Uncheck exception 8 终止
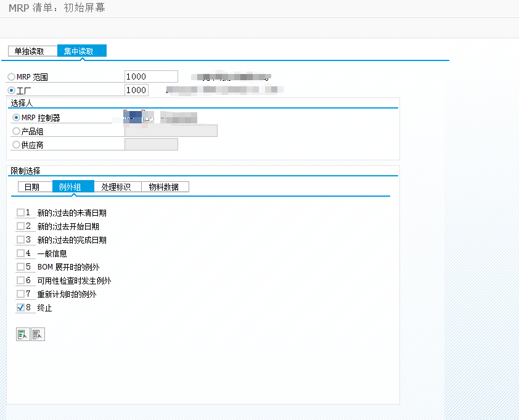Viewport: 519px width, 420px height. [19, 307]
